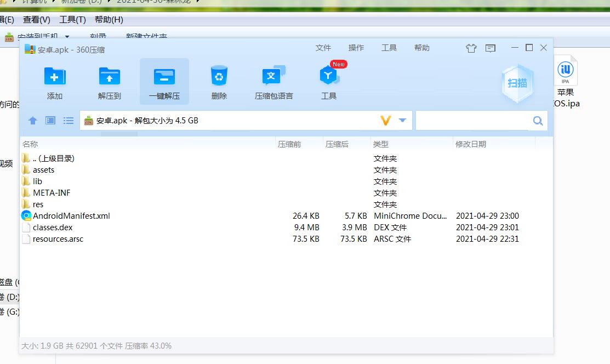Expand the address path dropdown arrow
The height and width of the screenshot is (364, 610).
tap(403, 121)
